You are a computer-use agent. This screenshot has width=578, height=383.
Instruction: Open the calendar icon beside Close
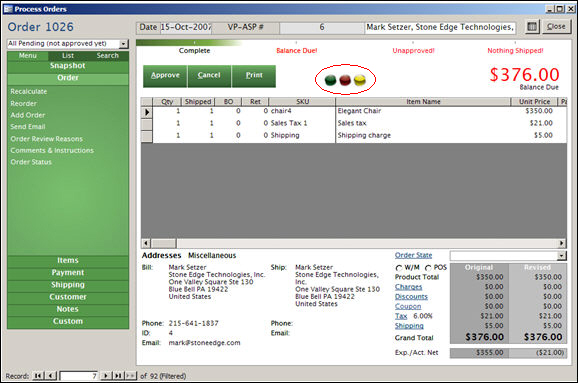pyautogui.click(x=532, y=27)
